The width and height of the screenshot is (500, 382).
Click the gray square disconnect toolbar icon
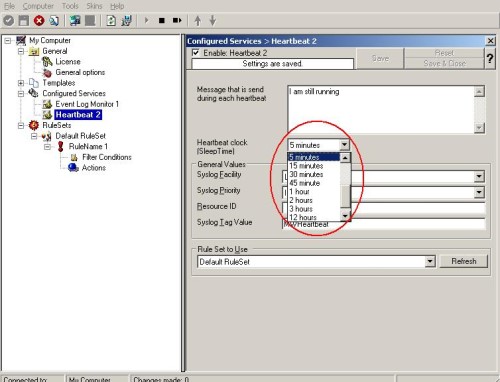click(90, 21)
